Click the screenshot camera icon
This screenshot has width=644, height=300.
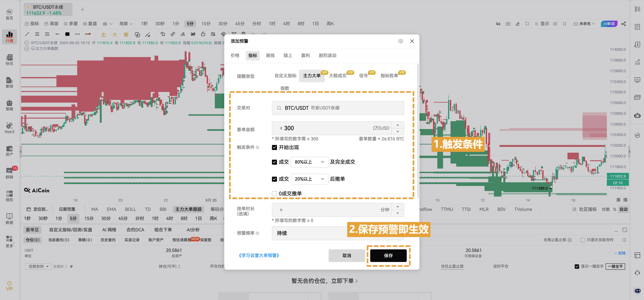point(508,24)
